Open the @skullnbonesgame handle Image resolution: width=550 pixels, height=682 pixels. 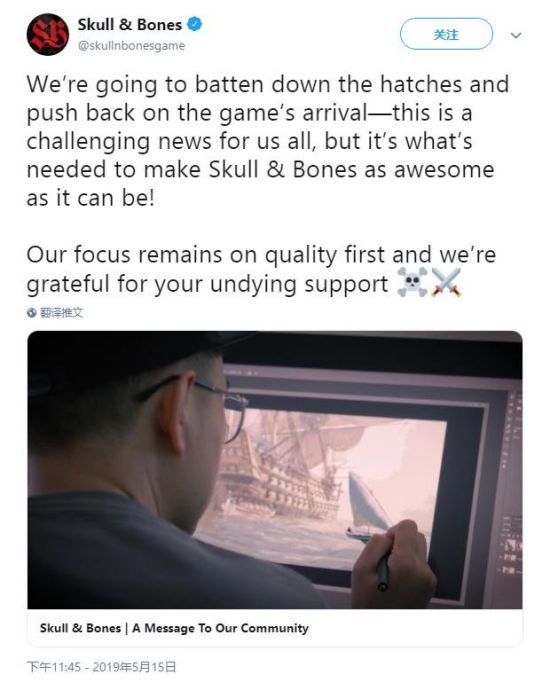(x=131, y=46)
